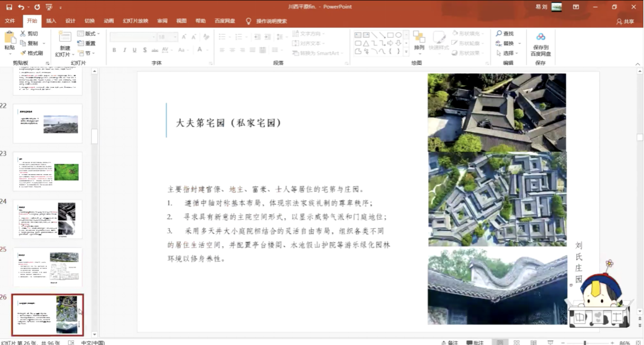The width and height of the screenshot is (644, 345).
Task: Open the Arrange shapes tool
Action: tap(419, 40)
